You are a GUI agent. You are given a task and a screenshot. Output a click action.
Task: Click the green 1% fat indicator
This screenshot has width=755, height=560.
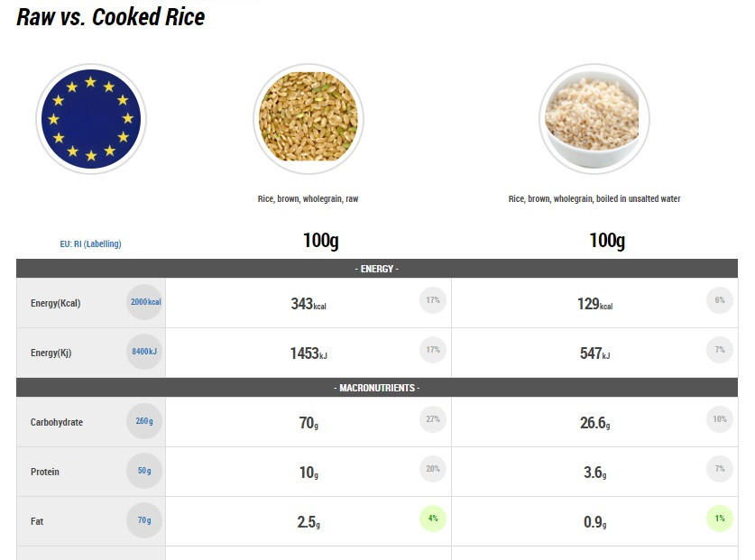(719, 519)
